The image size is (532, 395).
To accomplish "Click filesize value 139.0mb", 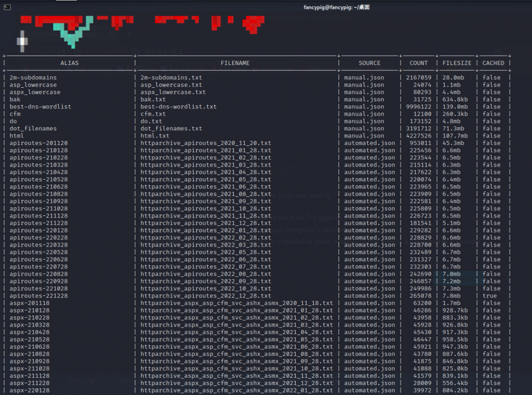I will click(x=455, y=107).
